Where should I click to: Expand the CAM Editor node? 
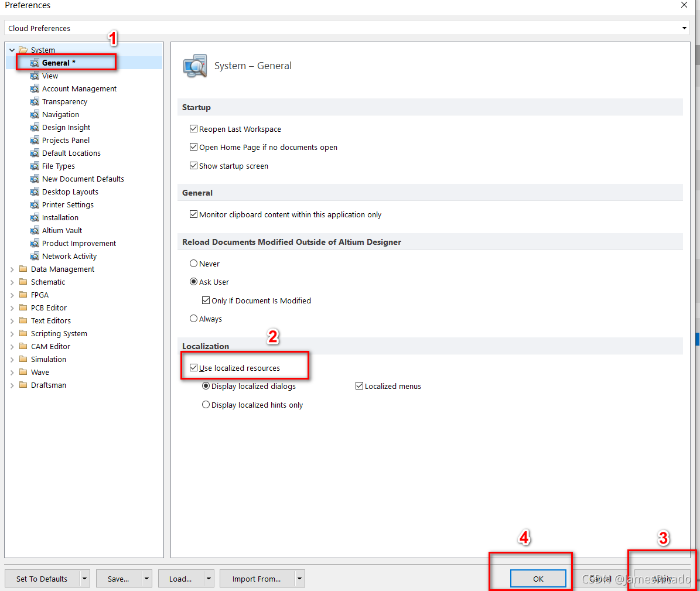[12, 346]
